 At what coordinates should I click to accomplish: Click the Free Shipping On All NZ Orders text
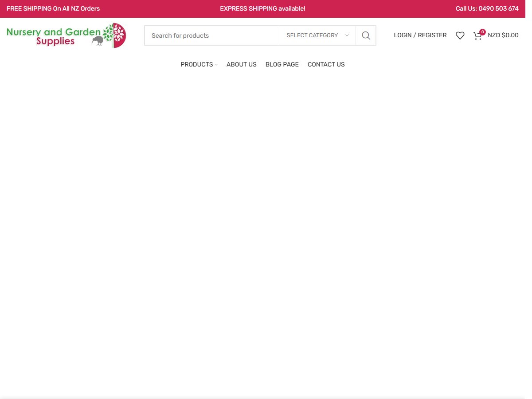pyautogui.click(x=53, y=8)
